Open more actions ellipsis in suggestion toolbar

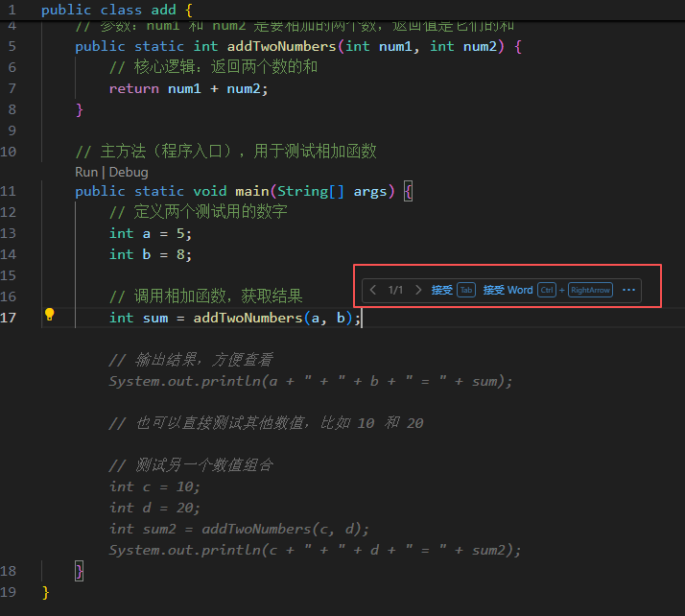tap(629, 290)
